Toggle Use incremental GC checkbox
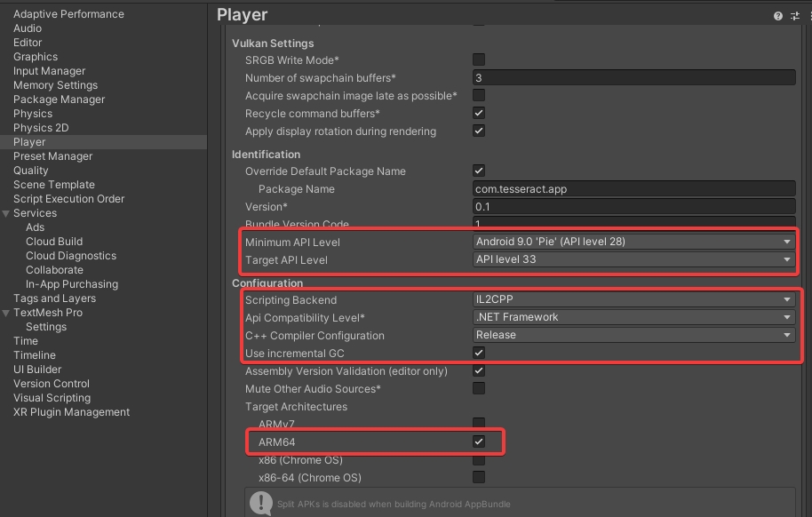This screenshot has height=517, width=812. pyautogui.click(x=479, y=354)
